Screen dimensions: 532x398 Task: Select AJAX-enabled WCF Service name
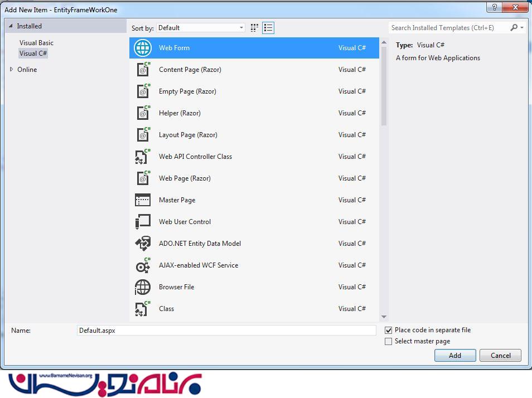pyautogui.click(x=199, y=265)
